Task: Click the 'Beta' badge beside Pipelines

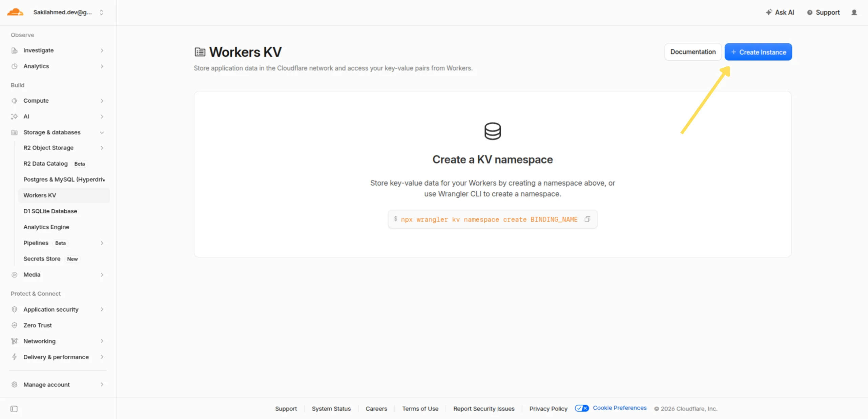Action: [x=60, y=243]
